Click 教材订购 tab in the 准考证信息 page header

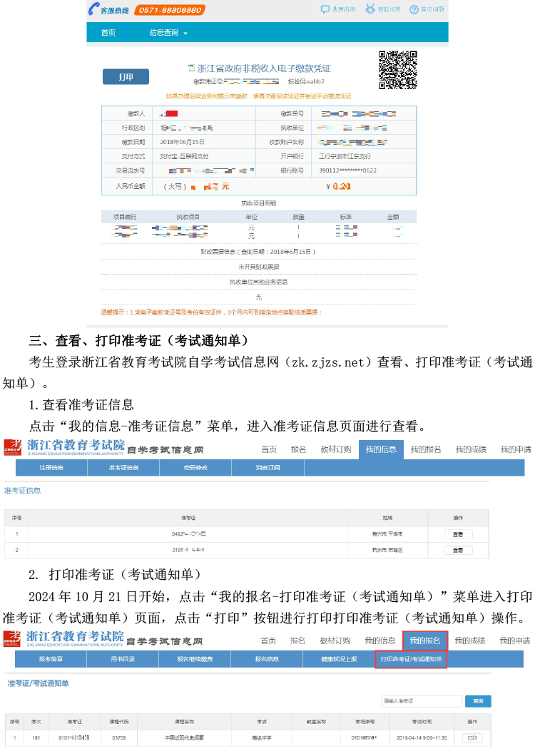(x=336, y=449)
